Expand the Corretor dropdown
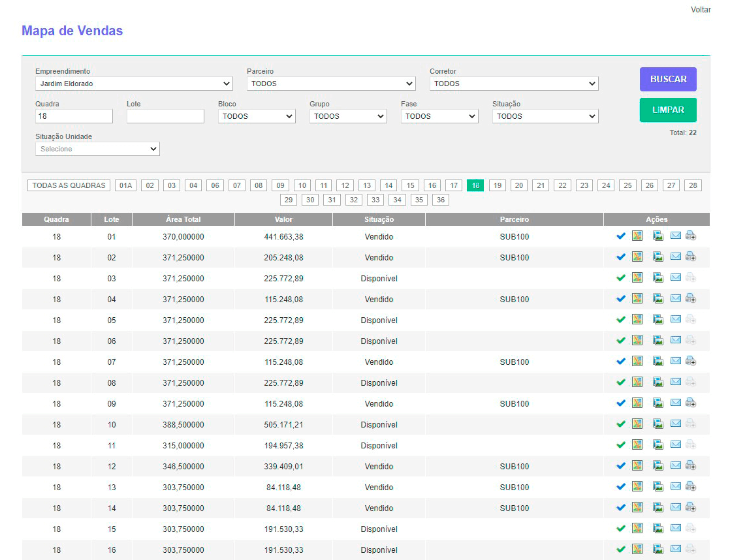This screenshot has height=560, width=730. point(514,84)
